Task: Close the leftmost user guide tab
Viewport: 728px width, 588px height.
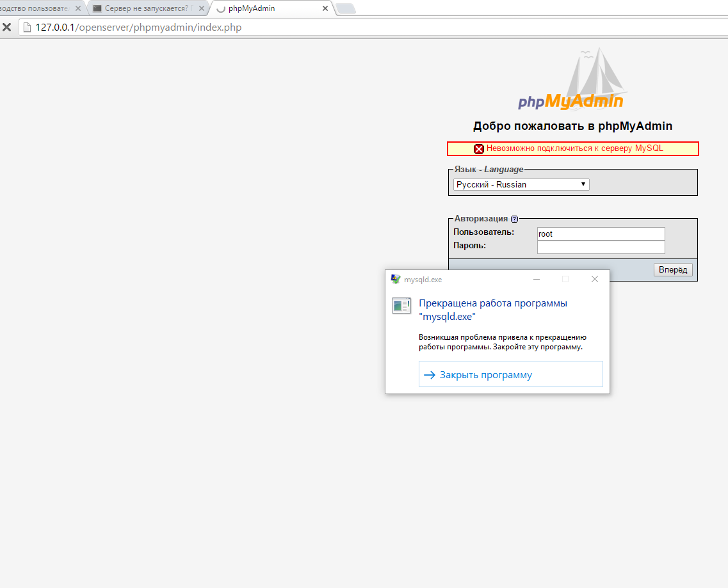Action: 78,9
